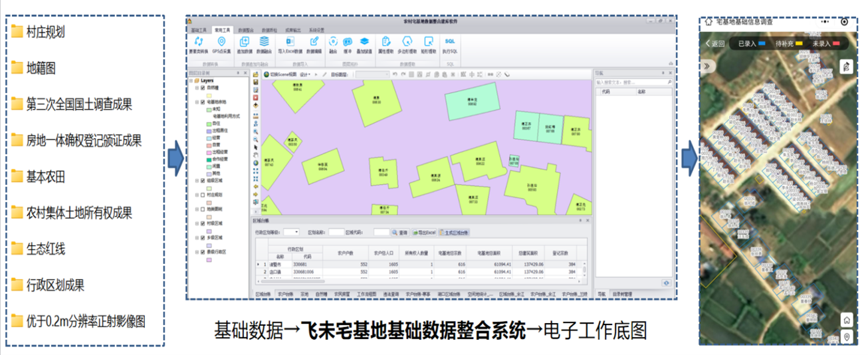Click the 多边形提取 hexagon icon
Screen dimensions: 868x355
click(407, 41)
